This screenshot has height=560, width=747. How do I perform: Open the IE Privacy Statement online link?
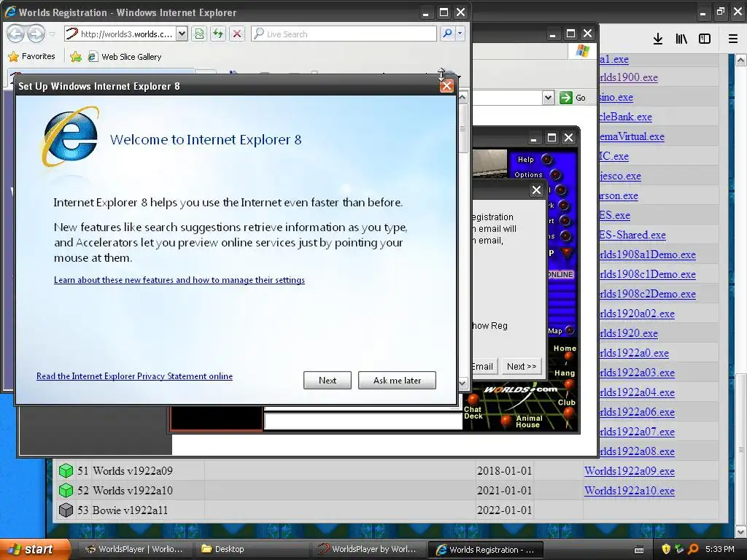click(134, 376)
